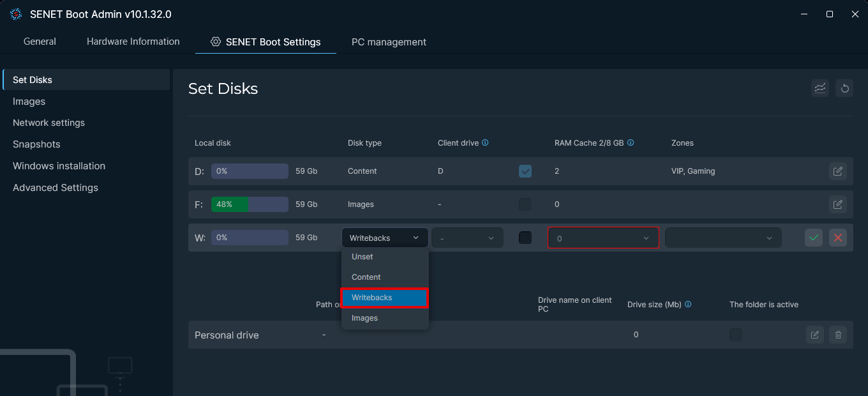
Task: Edit the D: disk row
Action: point(837,171)
